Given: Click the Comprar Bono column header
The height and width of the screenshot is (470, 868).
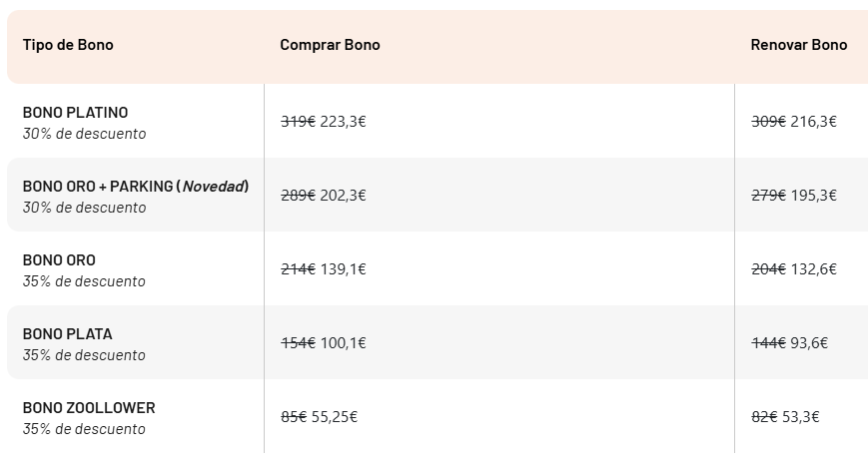Looking at the screenshot, I should point(330,45).
